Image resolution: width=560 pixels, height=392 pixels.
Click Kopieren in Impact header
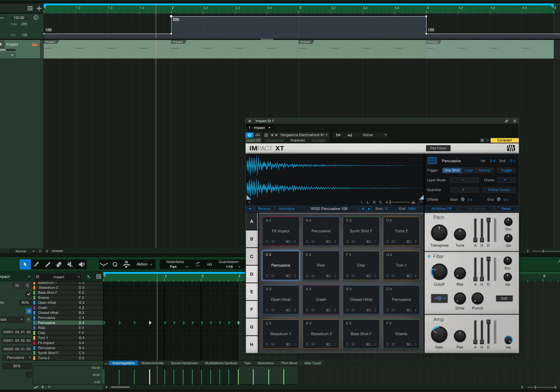pos(297,140)
